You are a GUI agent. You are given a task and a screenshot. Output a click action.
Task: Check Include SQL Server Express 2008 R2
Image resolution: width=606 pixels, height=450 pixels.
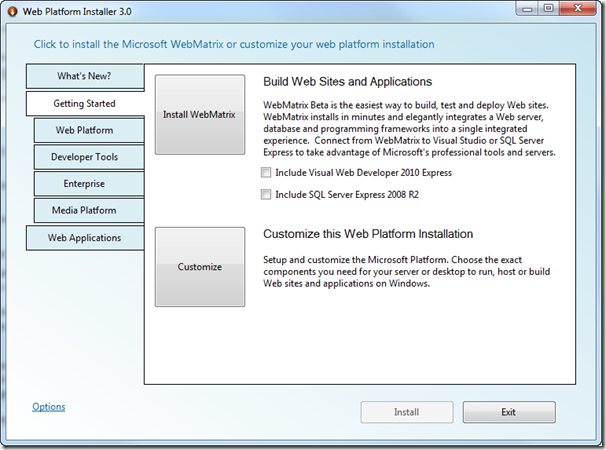tap(266, 194)
